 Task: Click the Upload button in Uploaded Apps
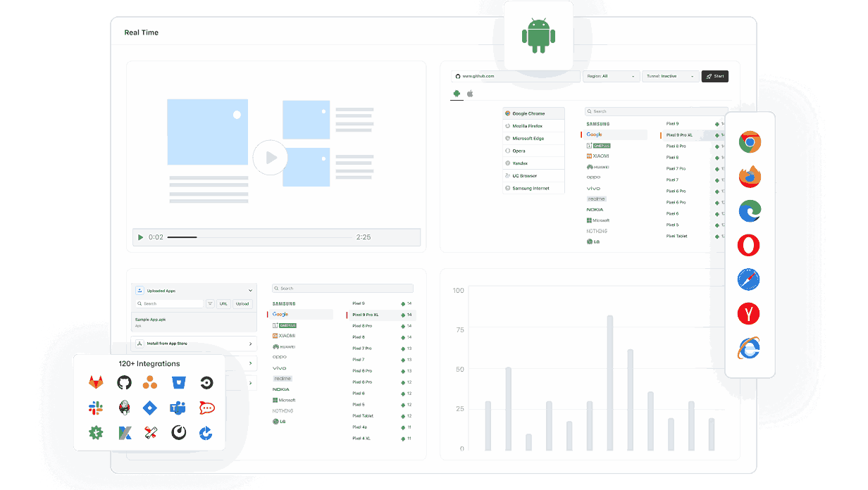tap(242, 303)
